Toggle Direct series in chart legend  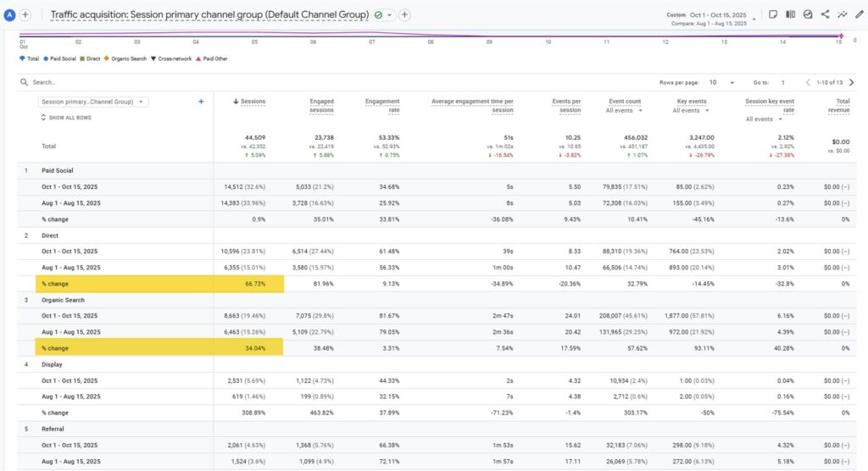click(x=91, y=58)
